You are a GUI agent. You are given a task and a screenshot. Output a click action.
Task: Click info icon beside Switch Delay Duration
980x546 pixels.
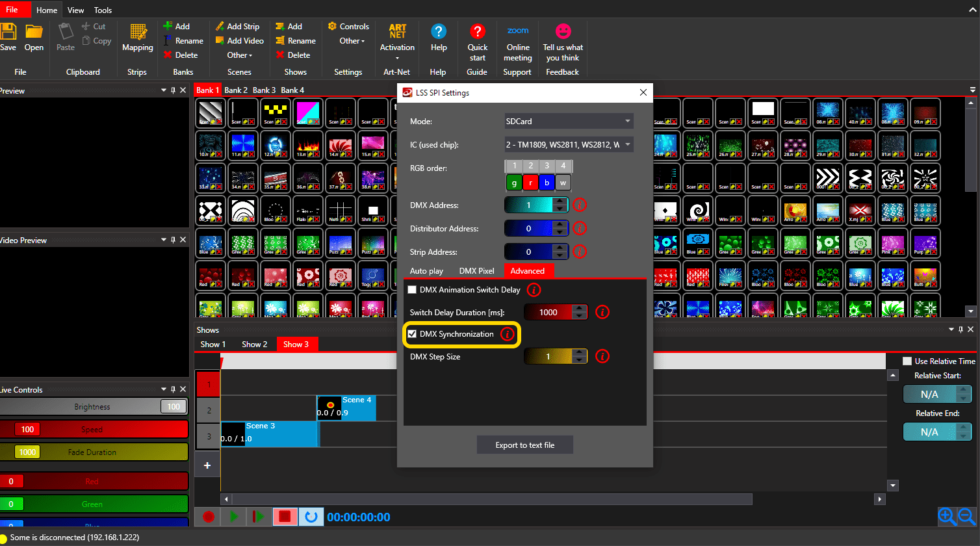coord(602,313)
